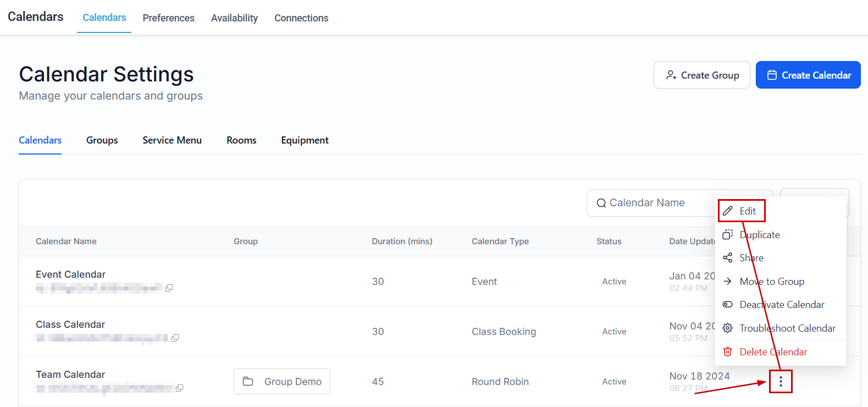Click the pencil icon beside Edit
This screenshot has width=868, height=407.
[x=728, y=211]
